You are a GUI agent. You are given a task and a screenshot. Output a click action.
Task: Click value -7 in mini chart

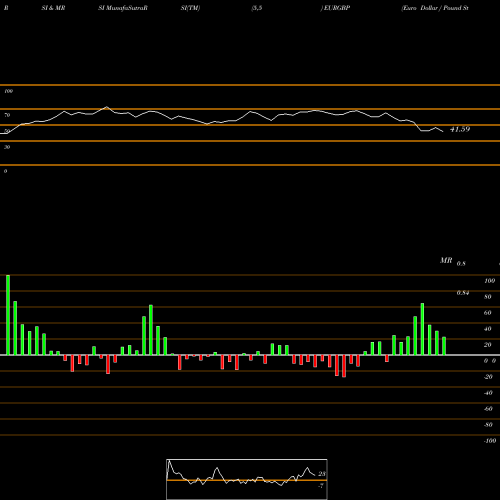(321, 486)
